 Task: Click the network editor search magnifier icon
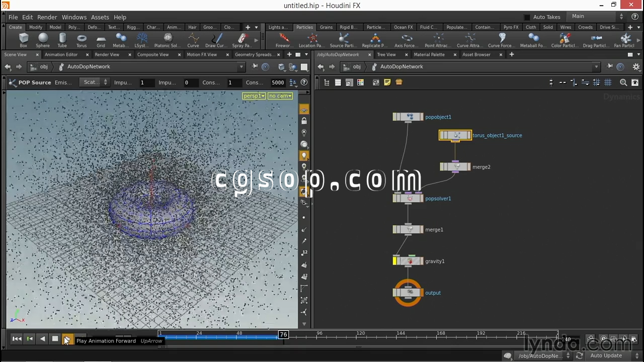point(623,82)
